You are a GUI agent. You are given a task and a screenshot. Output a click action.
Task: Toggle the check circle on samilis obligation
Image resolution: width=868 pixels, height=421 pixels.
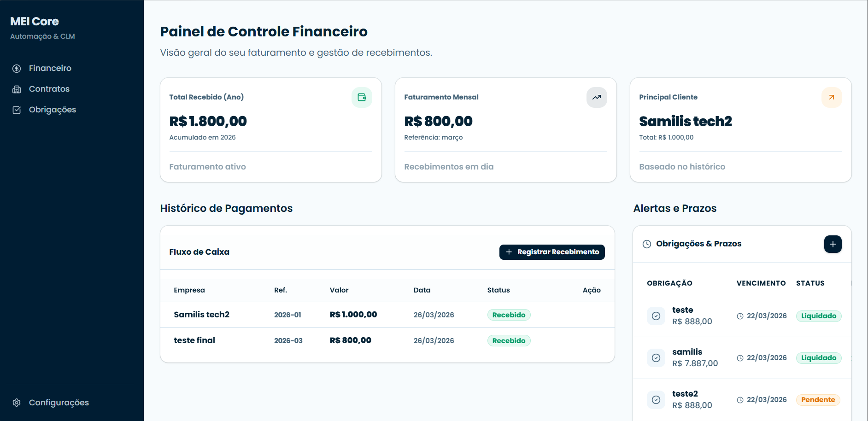pos(656,358)
